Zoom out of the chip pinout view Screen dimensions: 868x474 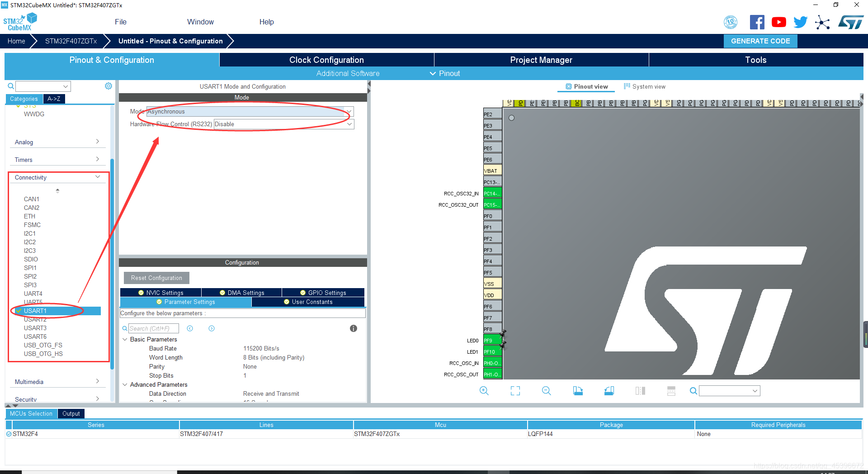tap(547, 391)
